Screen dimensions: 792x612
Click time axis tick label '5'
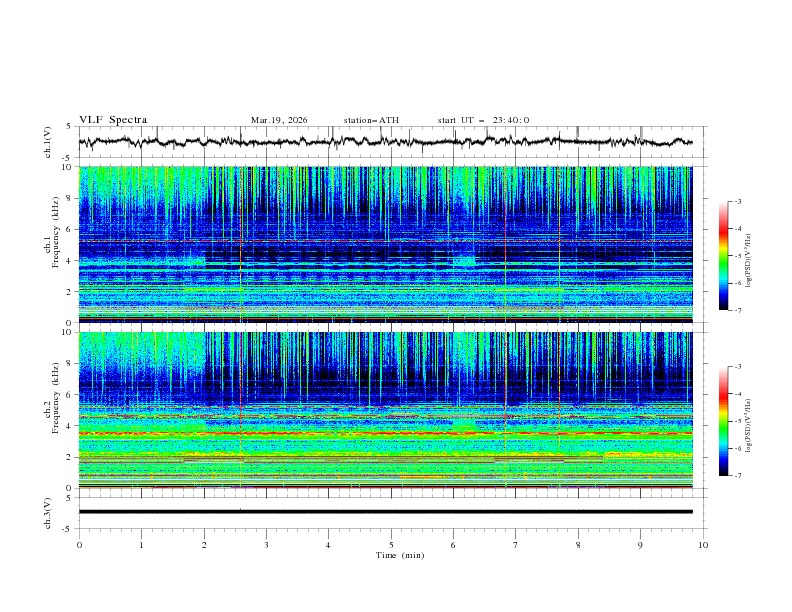click(x=391, y=545)
